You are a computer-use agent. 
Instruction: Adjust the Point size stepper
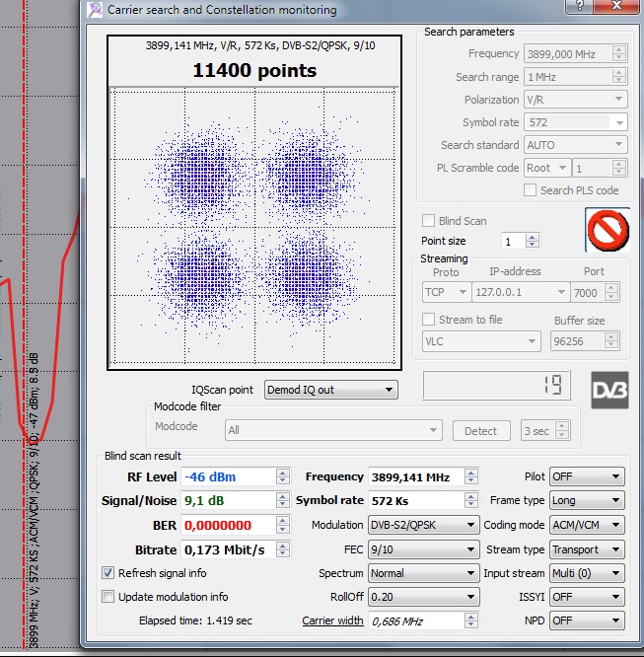(x=533, y=241)
